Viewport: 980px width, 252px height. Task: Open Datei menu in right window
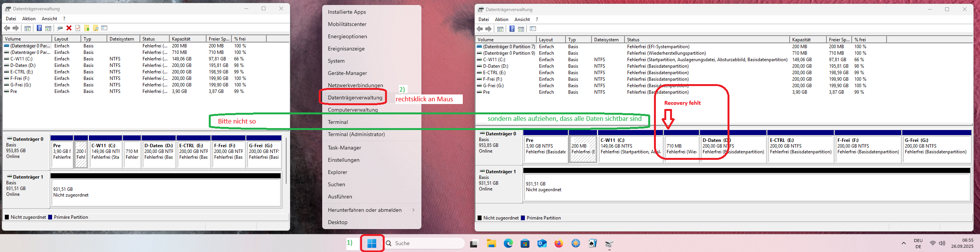click(483, 20)
